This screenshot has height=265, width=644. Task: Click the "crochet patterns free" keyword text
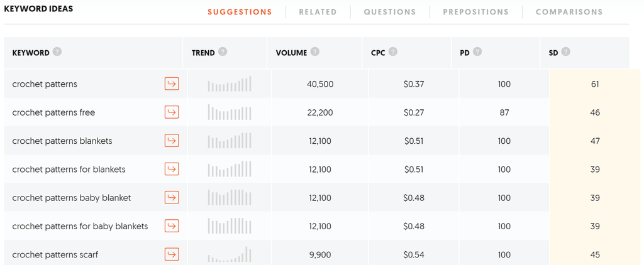click(53, 112)
